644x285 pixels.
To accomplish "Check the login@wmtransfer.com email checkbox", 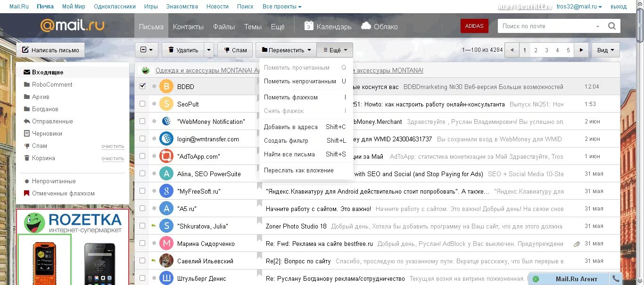I will [143, 139].
